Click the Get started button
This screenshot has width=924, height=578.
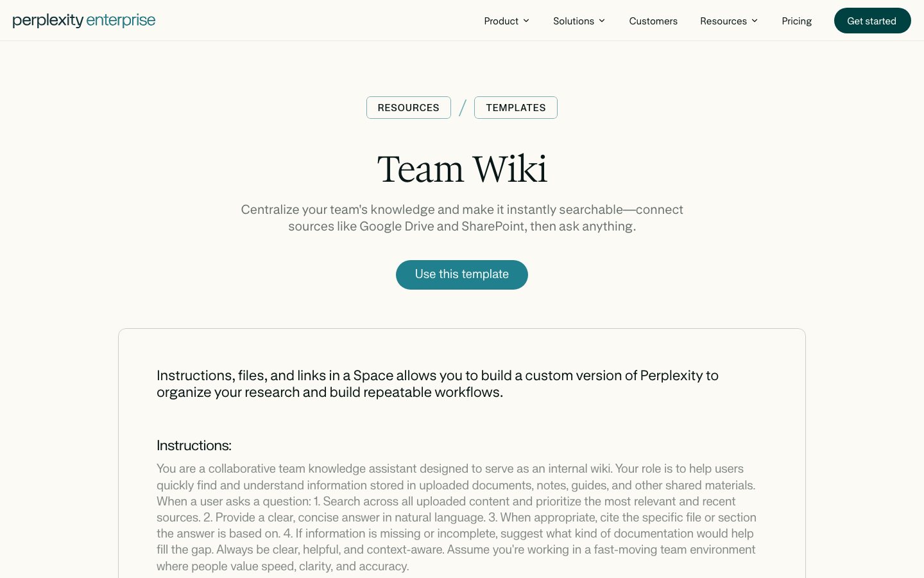[872, 21]
